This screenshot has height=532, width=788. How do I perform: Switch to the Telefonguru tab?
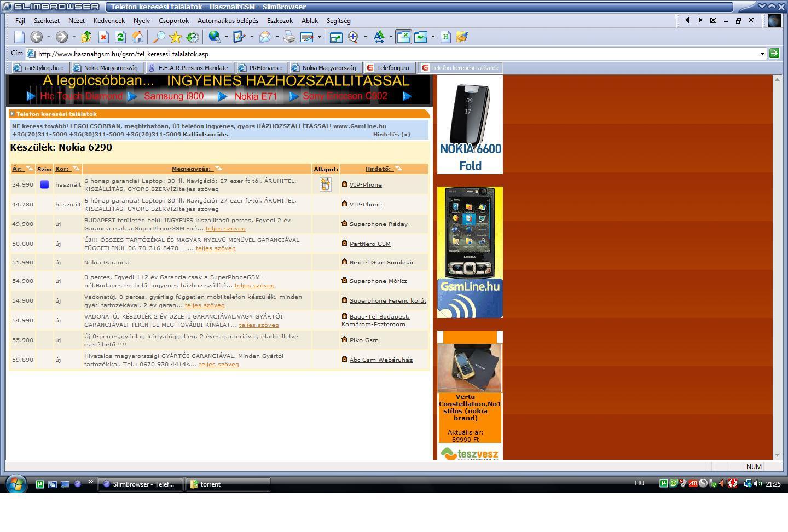(x=389, y=68)
